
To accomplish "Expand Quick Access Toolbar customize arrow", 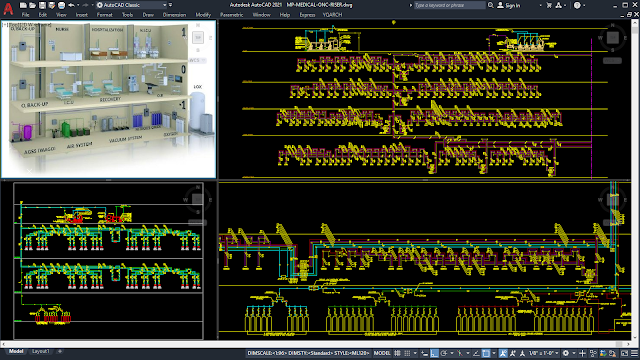I will pyautogui.click(x=171, y=5).
